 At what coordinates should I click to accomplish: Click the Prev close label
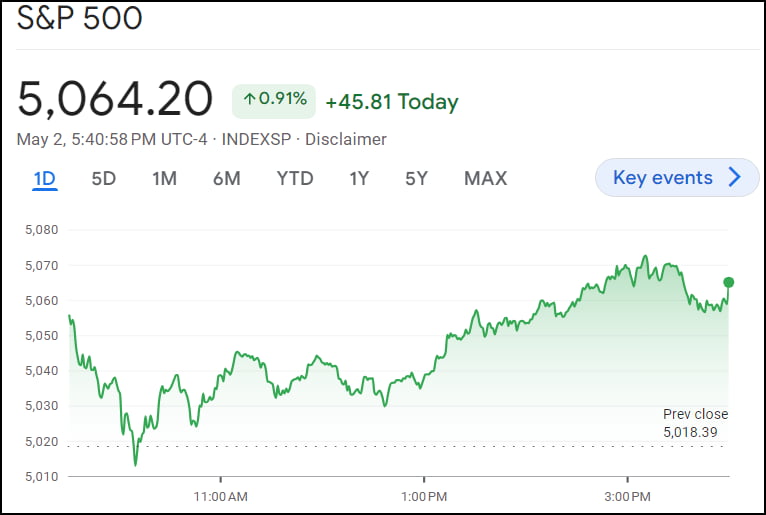pyautogui.click(x=695, y=414)
